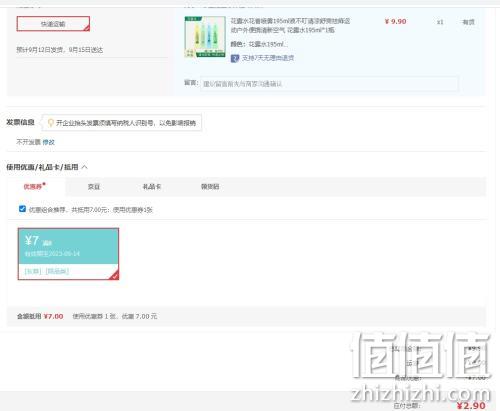
Task: Open the flower-water product thumbnail
Action: click(x=205, y=37)
